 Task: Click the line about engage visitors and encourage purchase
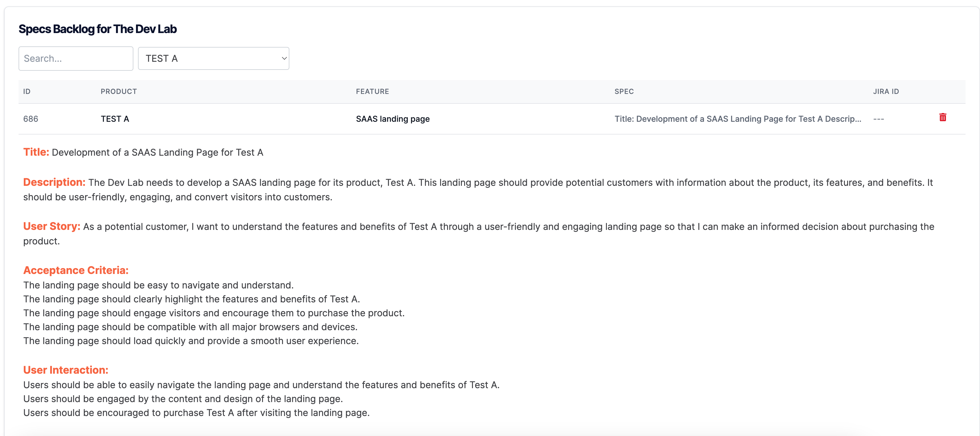(x=214, y=313)
